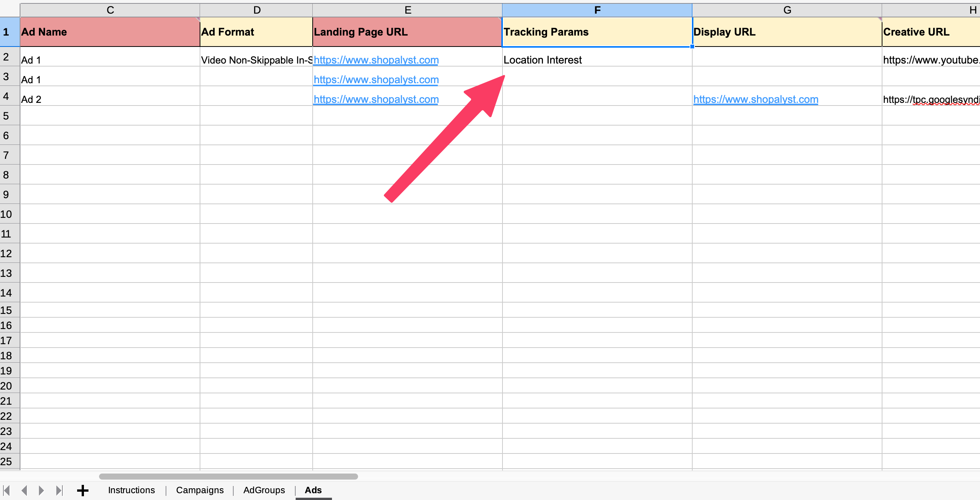Click the Ads sheet tab

[x=313, y=490]
